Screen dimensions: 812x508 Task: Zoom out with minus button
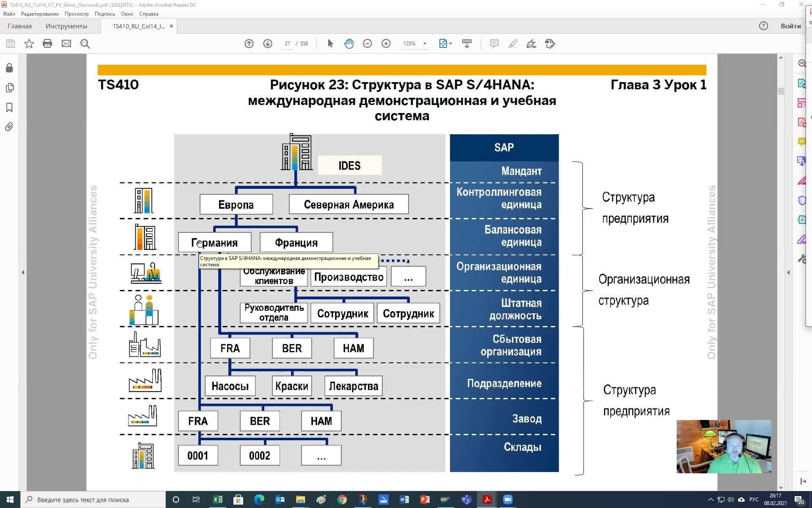click(368, 44)
